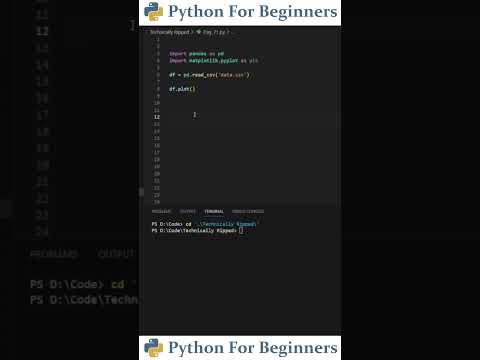Open the folder breadcrumb in the editor path
This screenshot has width=480, height=360.
170,32
